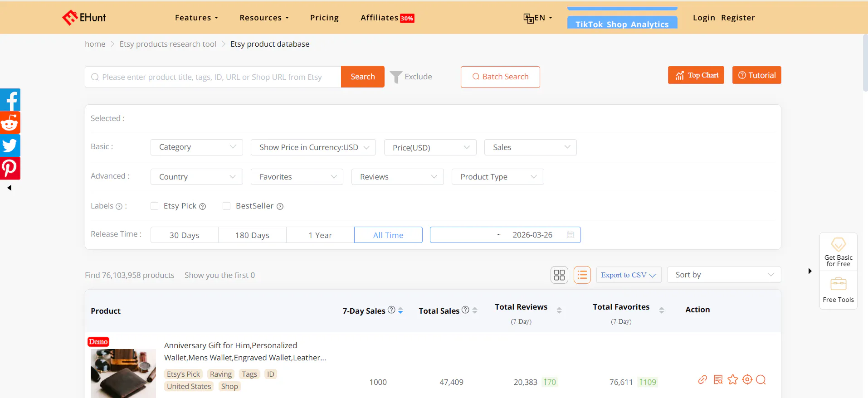Select 180 Days release time
Screen dimensions: 868x398
[252, 235]
